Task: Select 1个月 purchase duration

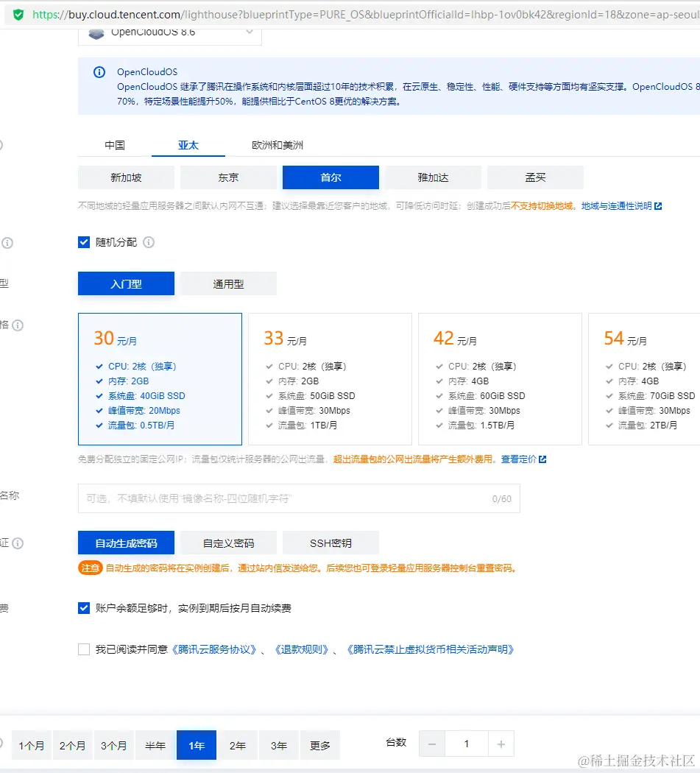Action: 32,745
